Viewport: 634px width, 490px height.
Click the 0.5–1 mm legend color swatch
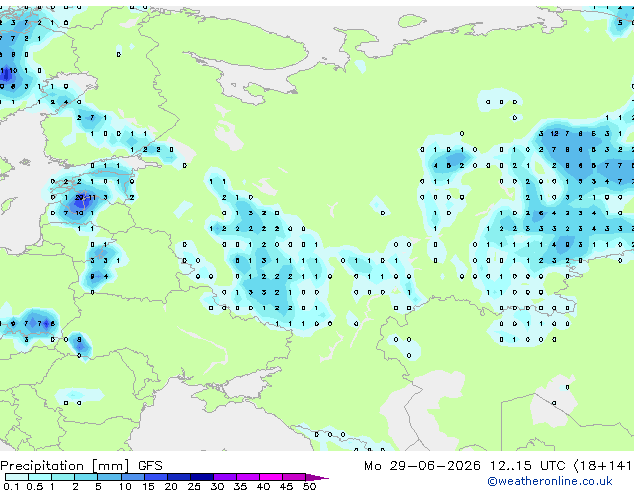click(40, 477)
